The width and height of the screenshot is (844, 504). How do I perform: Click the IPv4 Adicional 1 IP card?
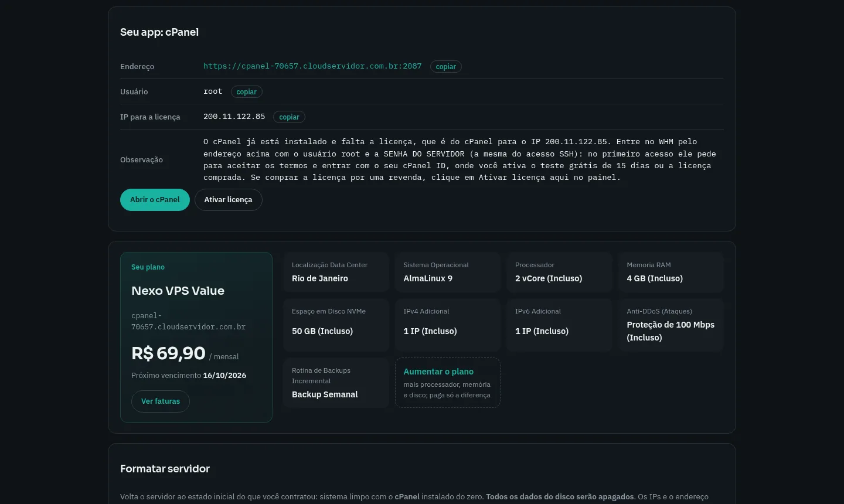(x=448, y=325)
